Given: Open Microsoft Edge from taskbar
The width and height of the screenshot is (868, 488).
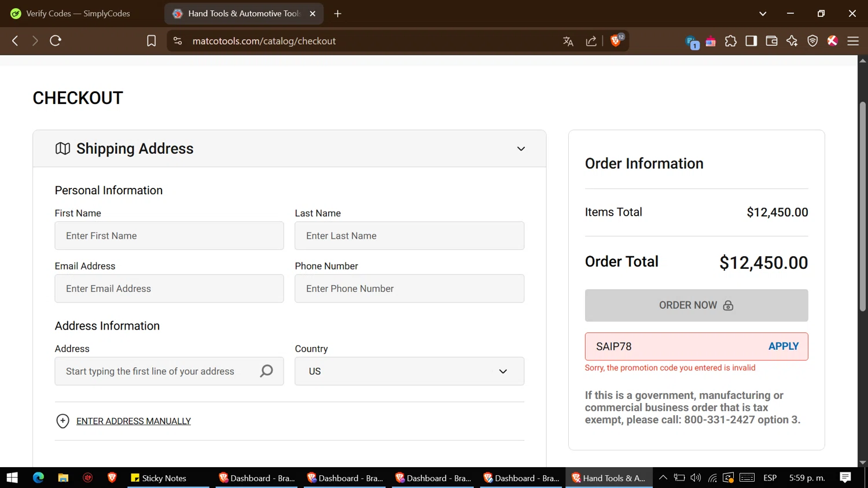Looking at the screenshot, I should tap(38, 478).
